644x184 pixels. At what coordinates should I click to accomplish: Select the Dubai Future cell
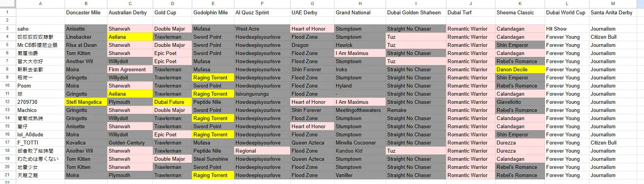[x=172, y=102]
